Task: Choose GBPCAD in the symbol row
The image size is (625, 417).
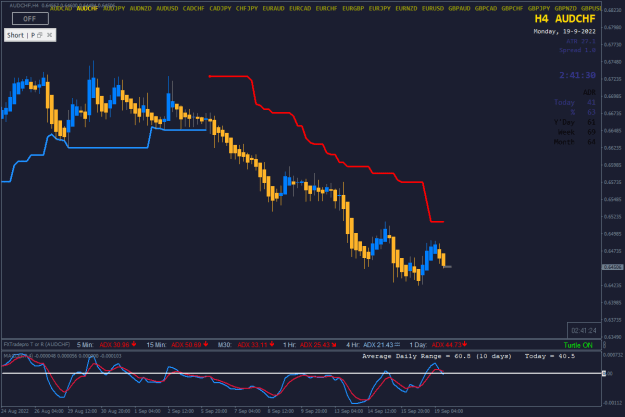Action: [486, 8]
